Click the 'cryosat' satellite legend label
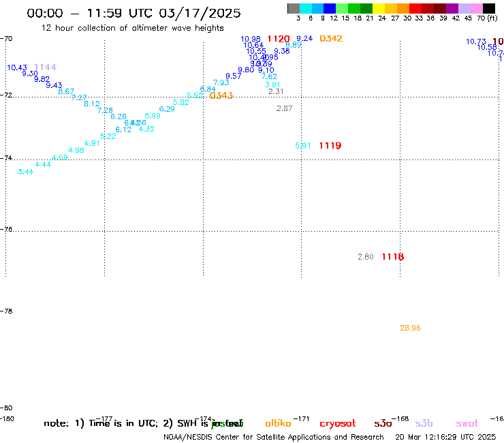Screen dimensions: 504x443 pos(338,424)
